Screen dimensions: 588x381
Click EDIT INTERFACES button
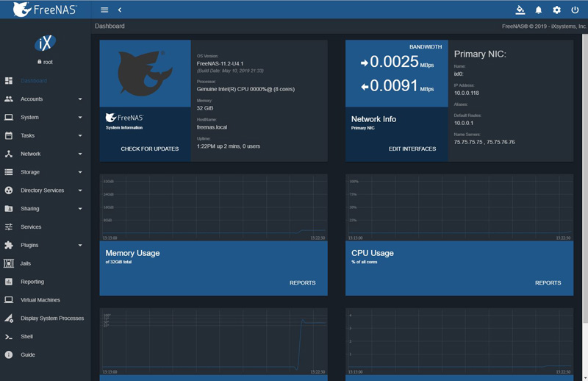(412, 149)
